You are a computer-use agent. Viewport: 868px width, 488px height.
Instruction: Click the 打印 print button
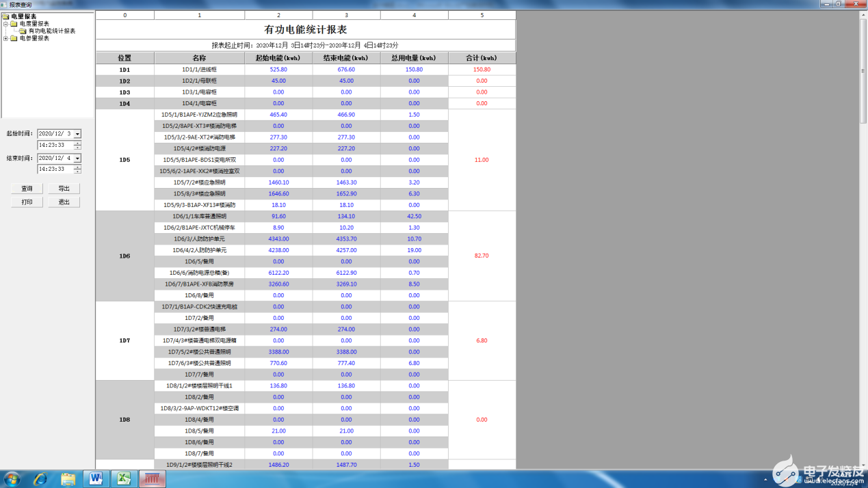click(27, 202)
